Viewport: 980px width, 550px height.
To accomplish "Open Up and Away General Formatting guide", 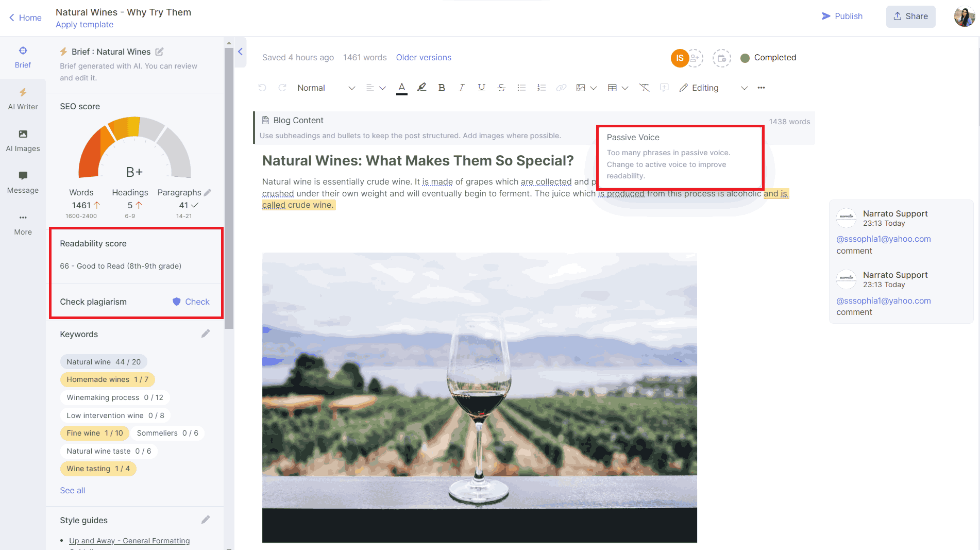I will tap(129, 541).
